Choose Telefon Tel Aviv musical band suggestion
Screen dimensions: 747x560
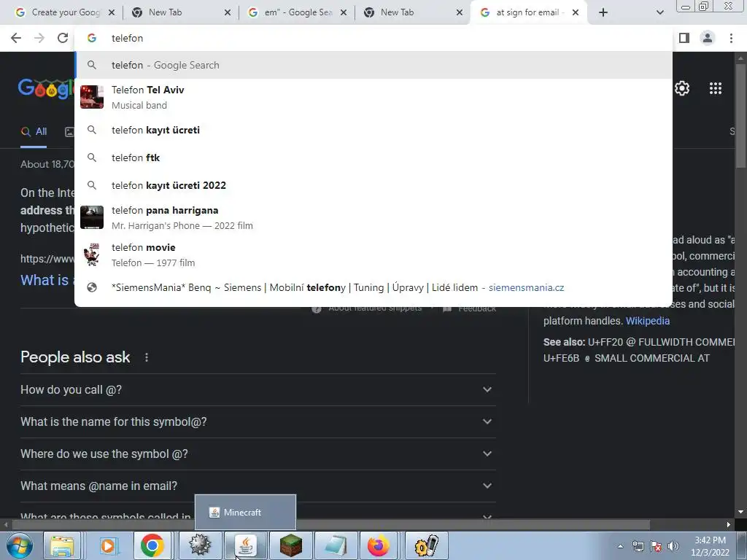click(x=373, y=97)
